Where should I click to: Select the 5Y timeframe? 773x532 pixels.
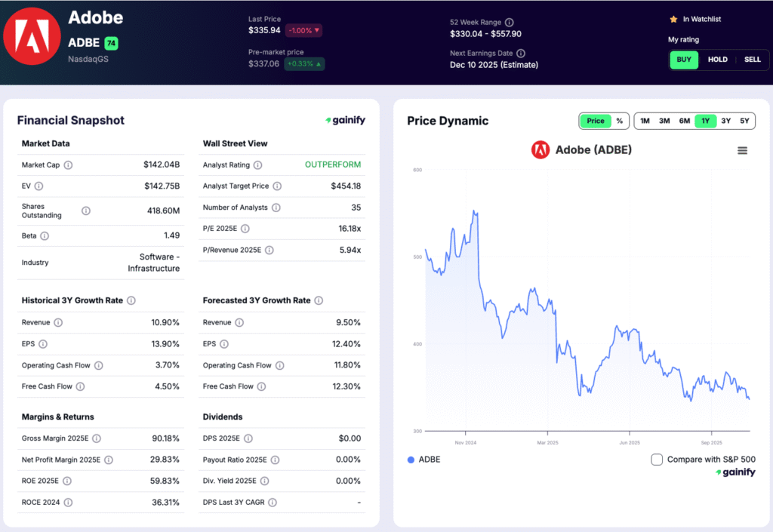(x=744, y=121)
